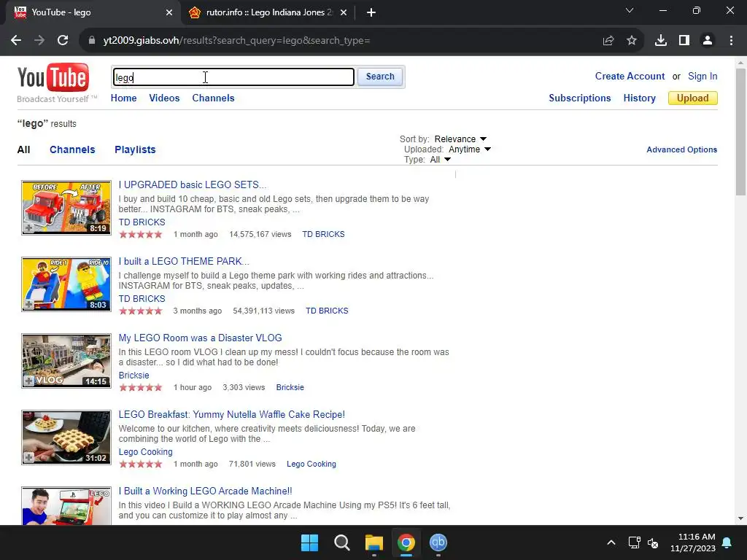747x560 pixels.
Task: Reload the current page
Action: (63, 41)
